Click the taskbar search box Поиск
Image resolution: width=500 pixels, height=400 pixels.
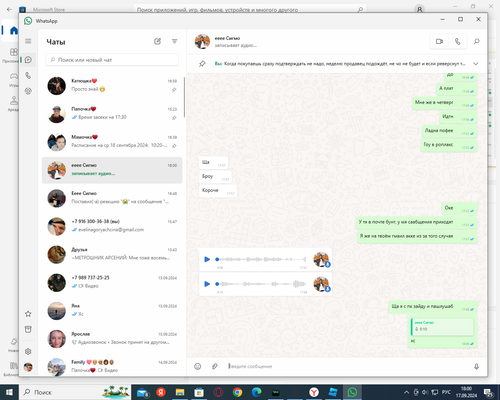pos(75,392)
